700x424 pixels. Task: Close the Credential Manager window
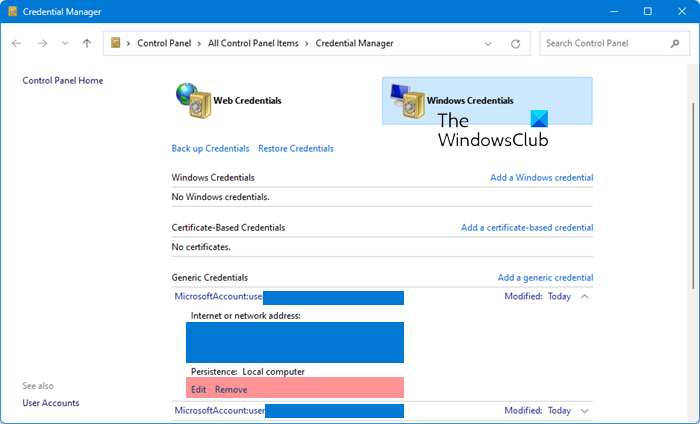pos(682,12)
